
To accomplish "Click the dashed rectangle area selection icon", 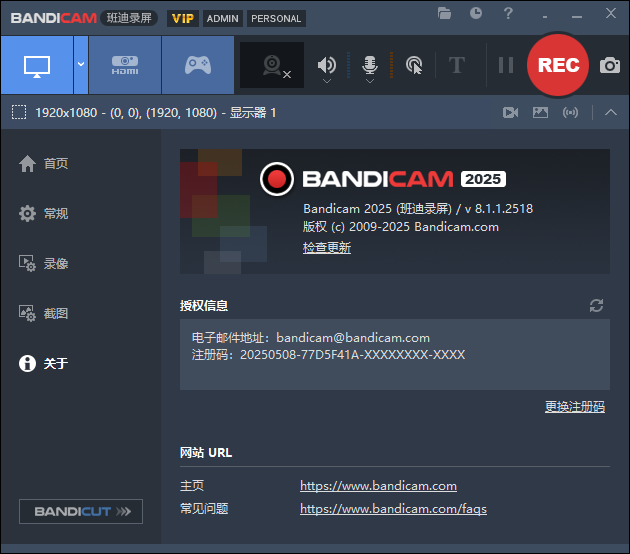I will pos(19,112).
